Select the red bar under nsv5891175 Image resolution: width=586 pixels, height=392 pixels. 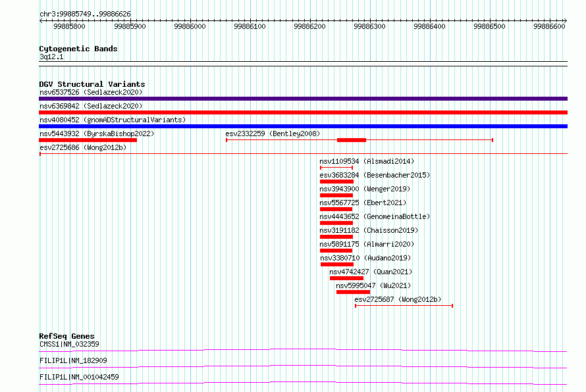pos(336,251)
